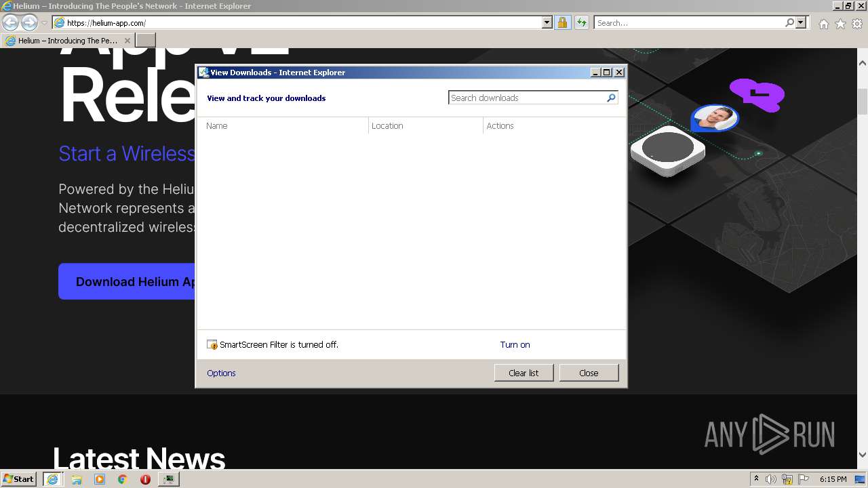Open downloads Options link
Image resolution: width=868 pixels, height=488 pixels.
[x=221, y=373]
